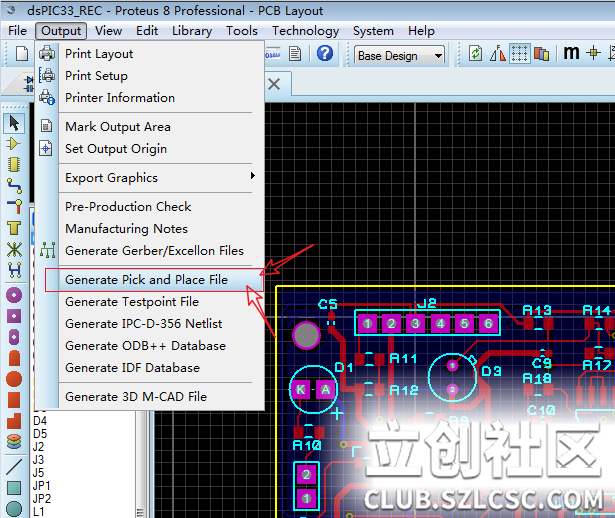Select the Padstack Mode tool
The height and width of the screenshot is (518, 615).
pyautogui.click(x=14, y=442)
